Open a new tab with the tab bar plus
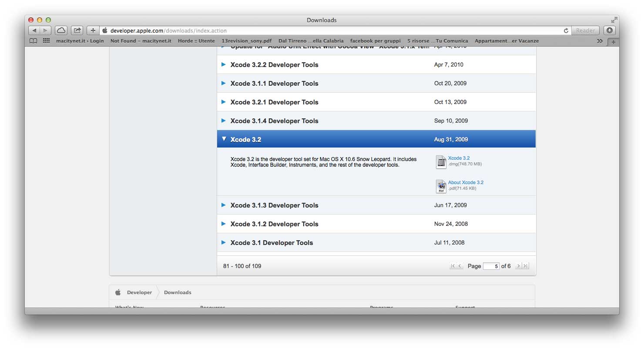 point(614,42)
